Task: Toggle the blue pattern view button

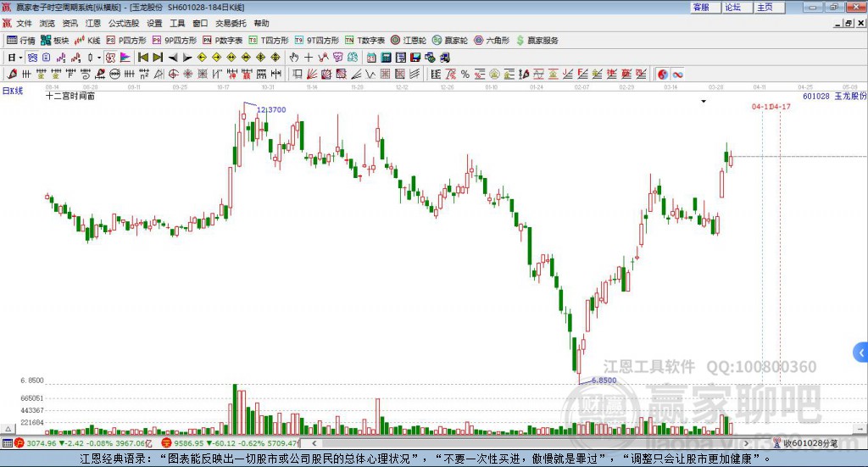Action: [32, 58]
